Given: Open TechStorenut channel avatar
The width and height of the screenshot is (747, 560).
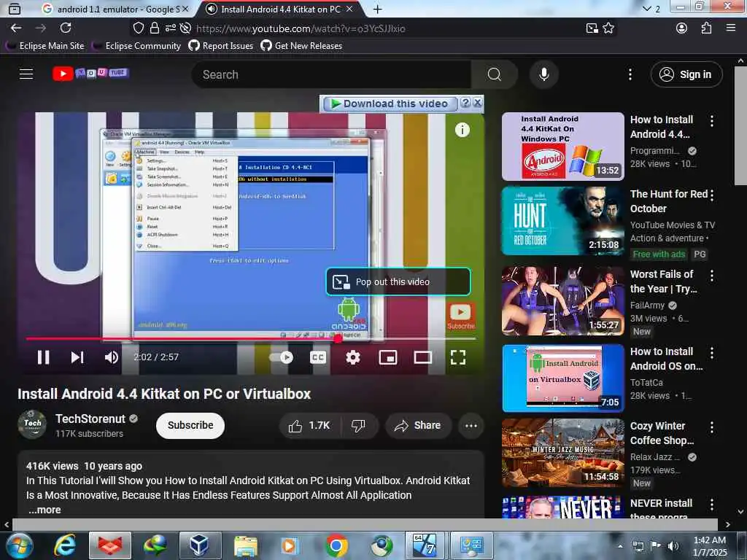Looking at the screenshot, I should [32, 424].
